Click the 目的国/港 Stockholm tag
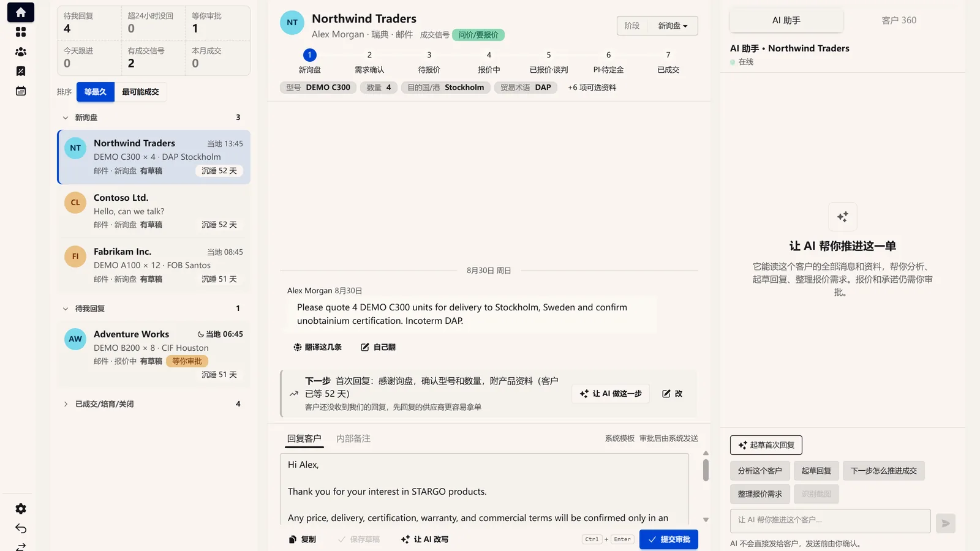Viewport: 980px width, 551px height. (446, 88)
